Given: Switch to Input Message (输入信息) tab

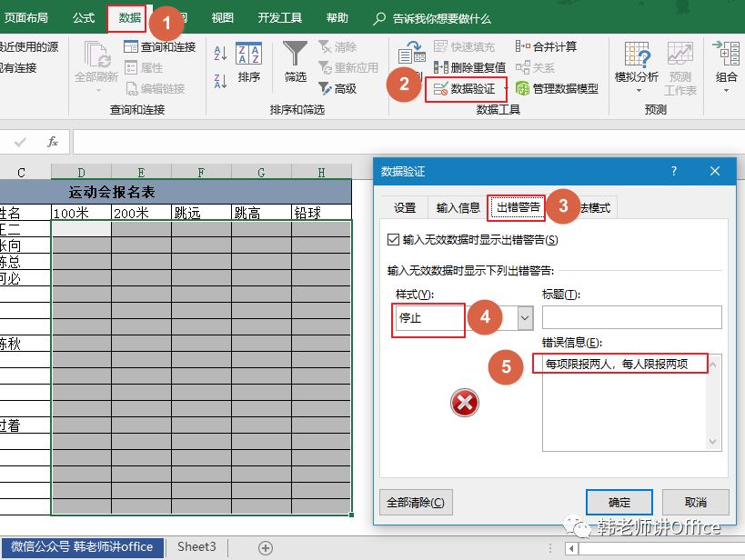Looking at the screenshot, I should click(x=458, y=207).
